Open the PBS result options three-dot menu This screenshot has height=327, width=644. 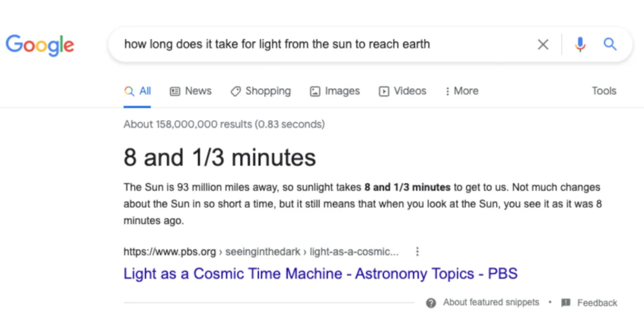(x=417, y=252)
